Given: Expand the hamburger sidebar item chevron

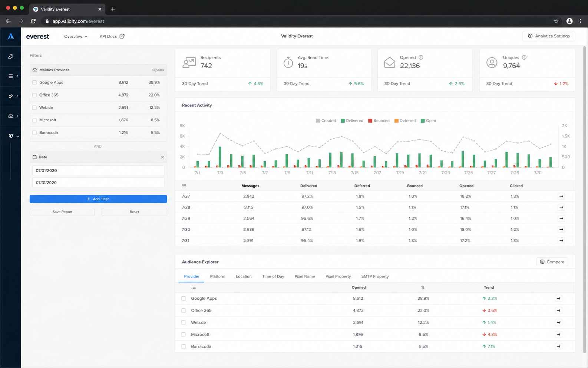Looking at the screenshot, I should click(17, 76).
